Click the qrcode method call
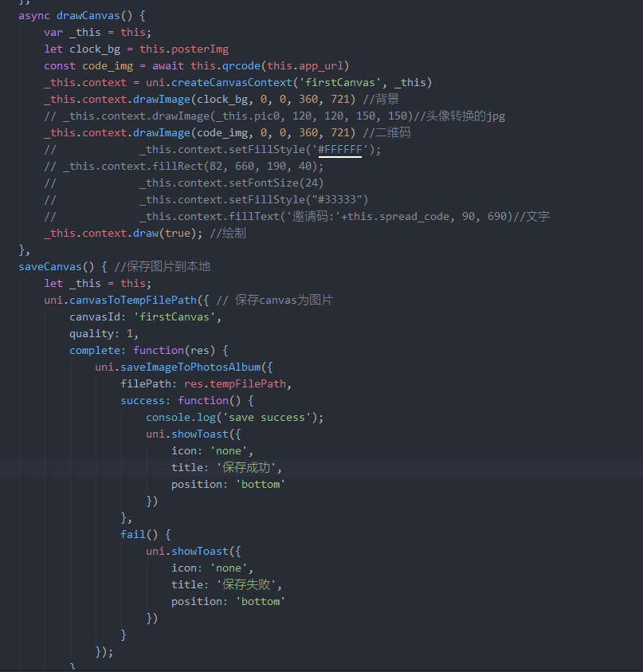The image size is (643, 672). (241, 66)
